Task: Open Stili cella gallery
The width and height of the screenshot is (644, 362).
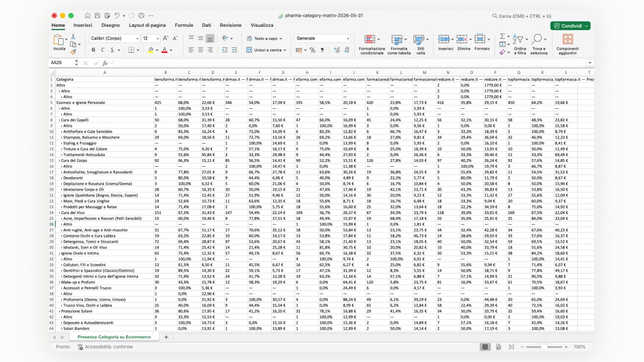Action: click(420, 45)
